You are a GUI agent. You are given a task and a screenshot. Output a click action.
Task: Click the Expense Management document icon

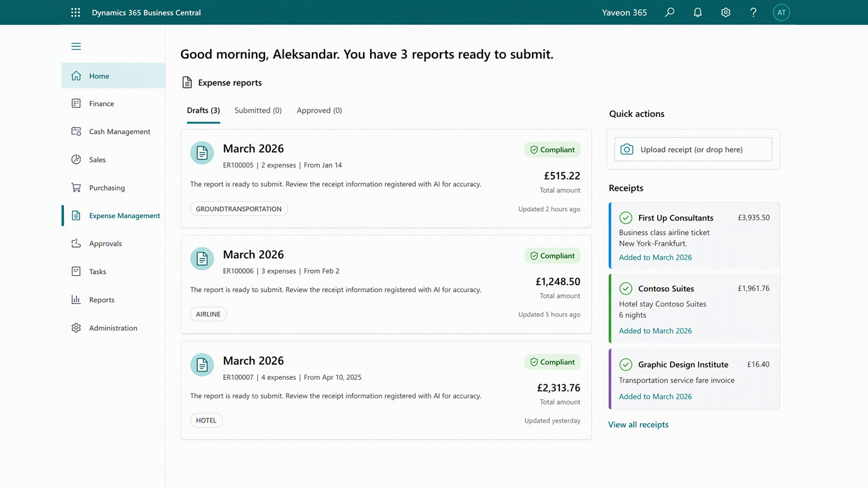pos(76,216)
